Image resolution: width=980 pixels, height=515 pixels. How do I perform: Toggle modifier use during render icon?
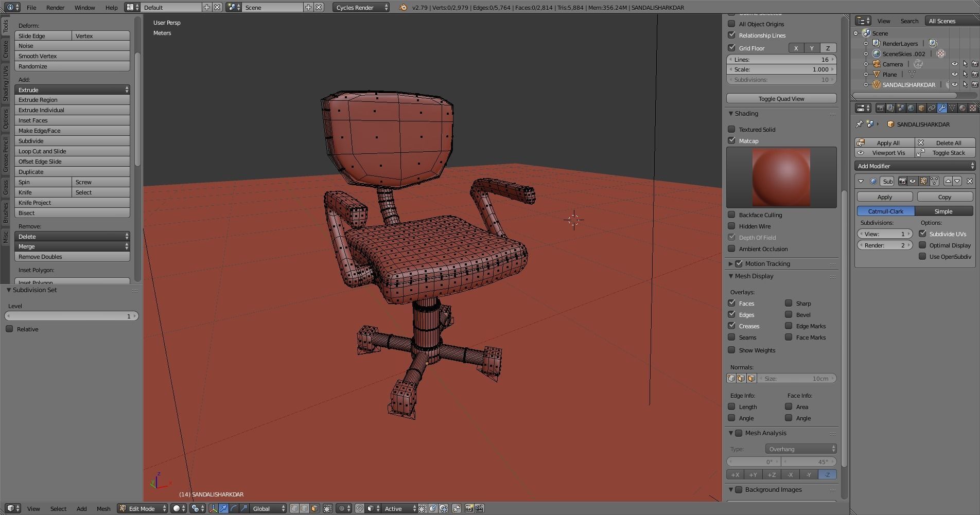point(902,181)
